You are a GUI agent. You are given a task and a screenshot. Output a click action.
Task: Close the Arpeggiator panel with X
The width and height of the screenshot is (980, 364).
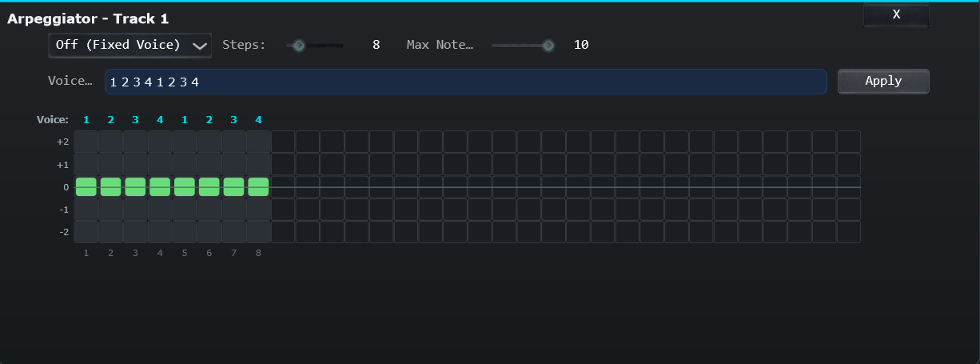coord(896,15)
